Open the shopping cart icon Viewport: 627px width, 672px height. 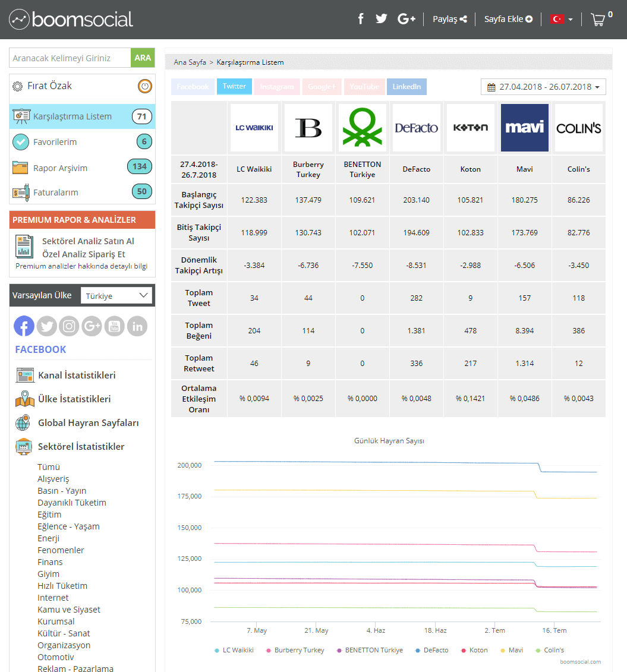tap(598, 19)
